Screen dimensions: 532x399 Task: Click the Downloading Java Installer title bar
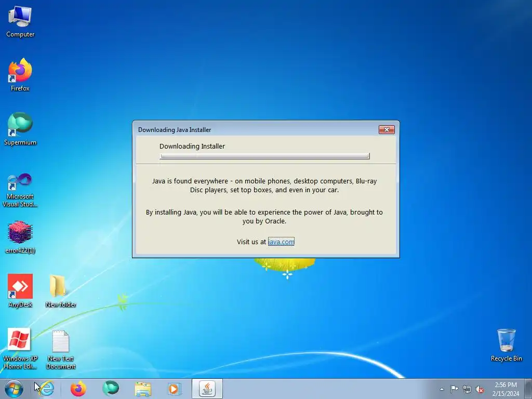click(x=256, y=129)
